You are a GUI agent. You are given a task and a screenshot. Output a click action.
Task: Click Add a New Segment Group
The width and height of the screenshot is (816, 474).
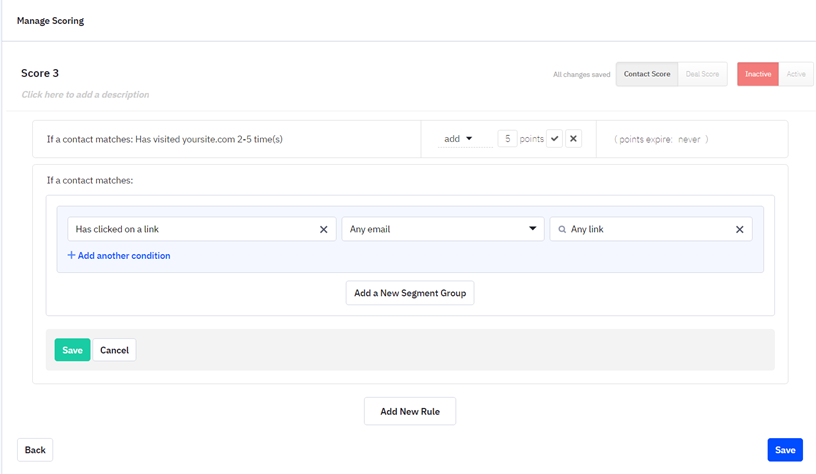click(410, 293)
